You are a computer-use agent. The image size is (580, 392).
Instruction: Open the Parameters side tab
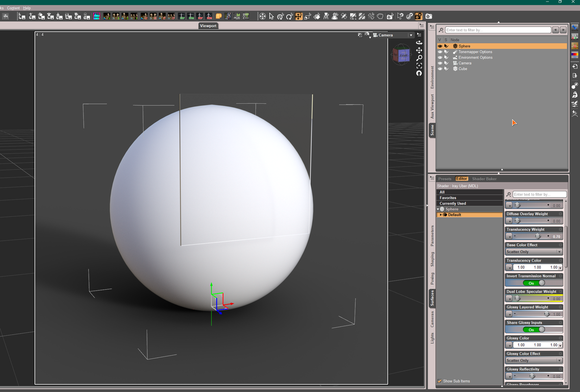tap(432, 236)
